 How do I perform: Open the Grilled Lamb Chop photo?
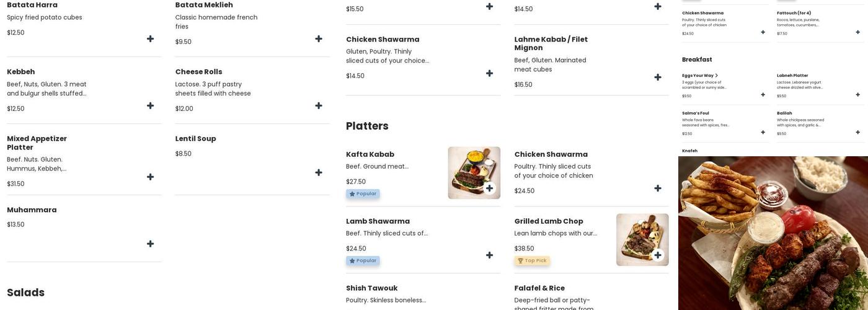[x=639, y=236]
